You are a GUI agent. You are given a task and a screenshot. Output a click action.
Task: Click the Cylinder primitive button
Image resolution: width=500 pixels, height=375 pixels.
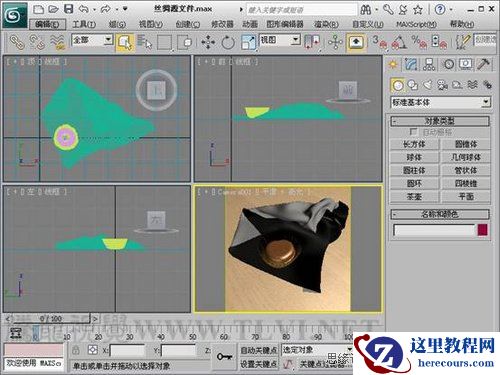tap(414, 170)
